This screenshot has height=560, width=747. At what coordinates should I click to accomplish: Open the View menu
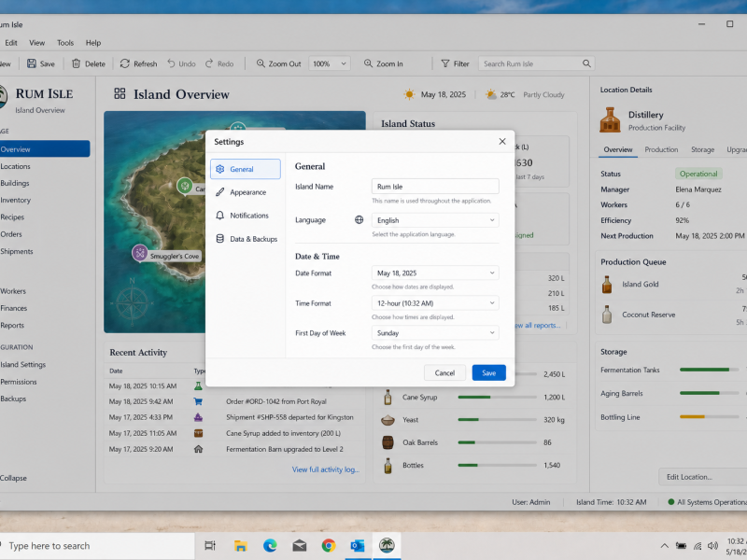[36, 42]
